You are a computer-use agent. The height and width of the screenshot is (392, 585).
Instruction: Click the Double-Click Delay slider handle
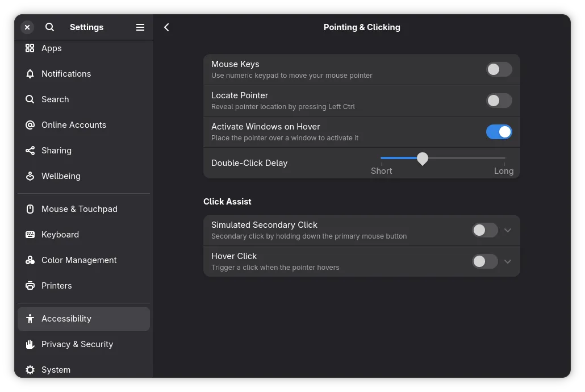[x=423, y=159]
